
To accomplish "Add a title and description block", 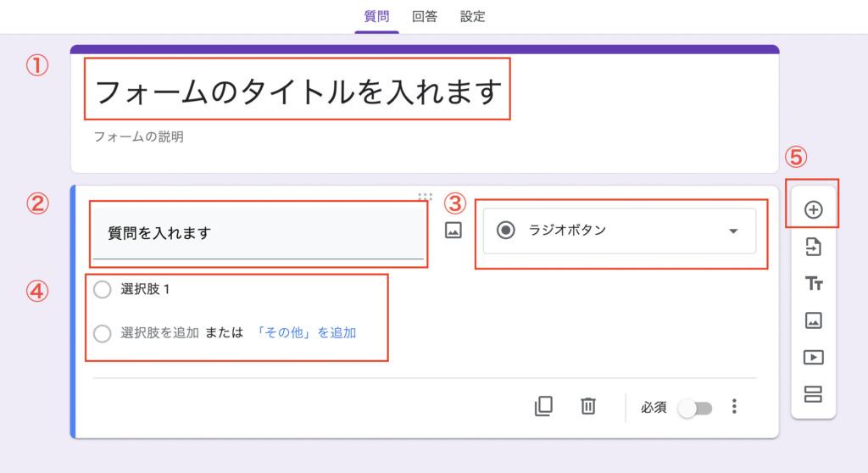I will pos(814,284).
